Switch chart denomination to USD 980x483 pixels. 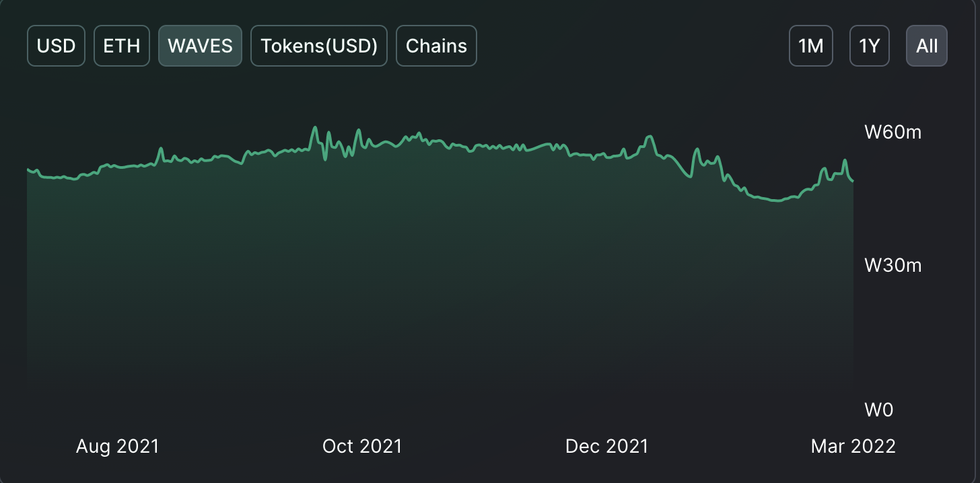(56, 46)
